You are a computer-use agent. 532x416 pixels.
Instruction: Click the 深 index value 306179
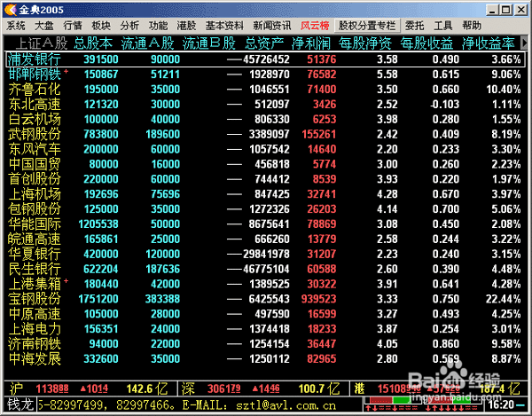[224, 389]
